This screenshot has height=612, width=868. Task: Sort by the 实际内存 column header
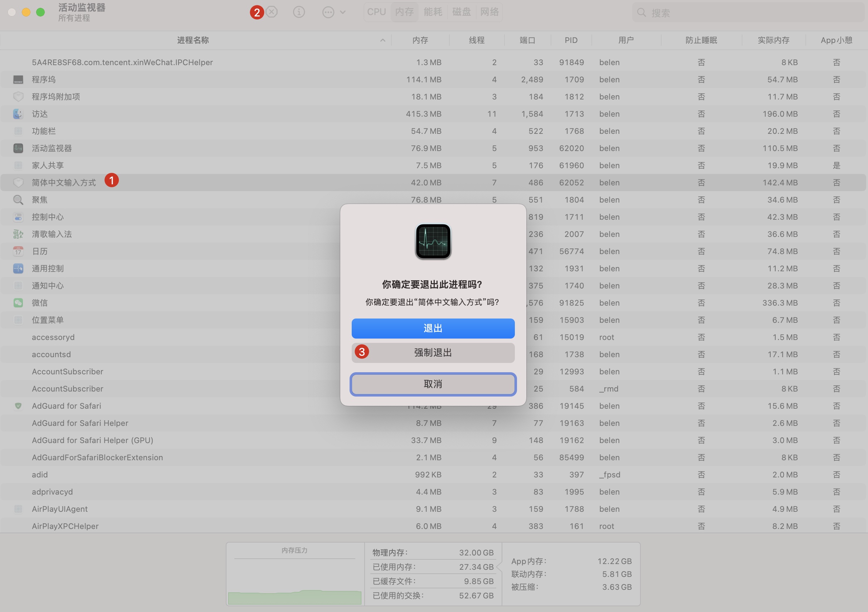coord(773,40)
